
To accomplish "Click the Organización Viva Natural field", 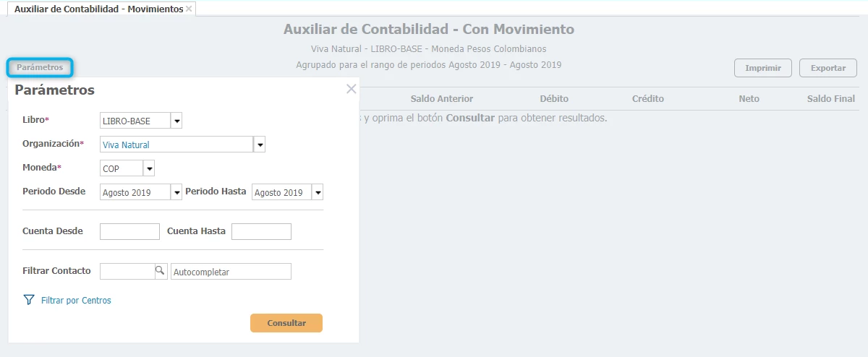I will [176, 145].
